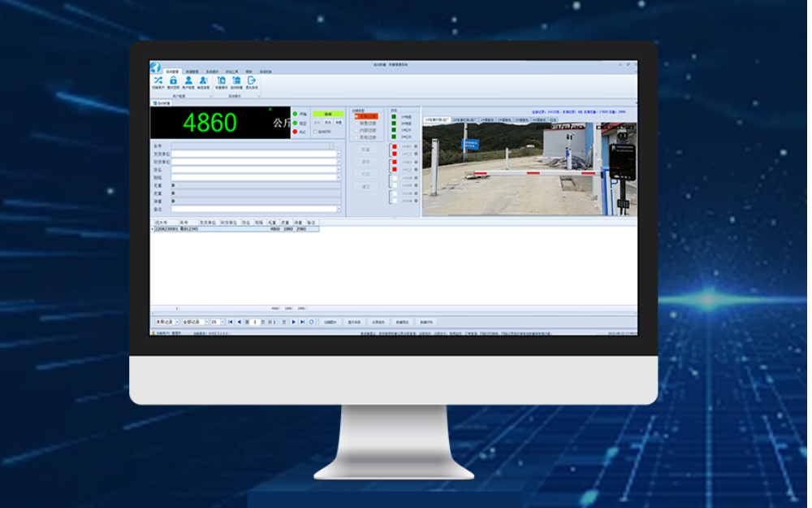Click the round blue application logo
The image size is (812, 508).
[155, 67]
